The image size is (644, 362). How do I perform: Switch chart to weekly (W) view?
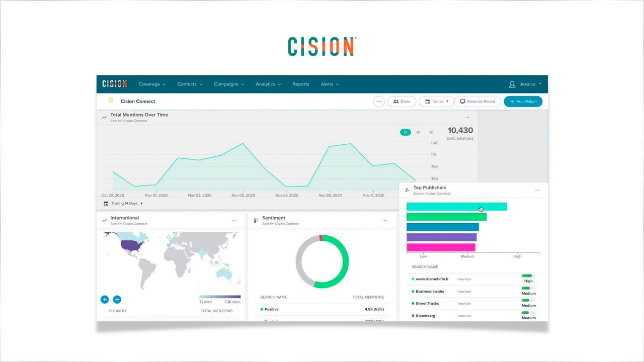[x=418, y=132]
